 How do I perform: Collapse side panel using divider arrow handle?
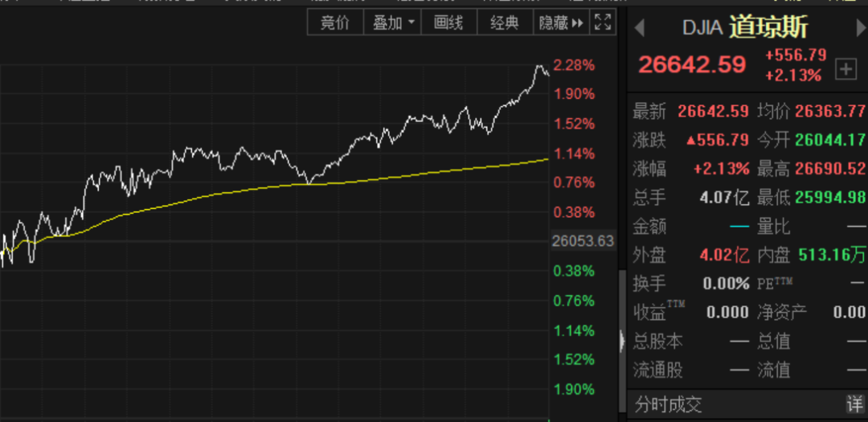622,341
